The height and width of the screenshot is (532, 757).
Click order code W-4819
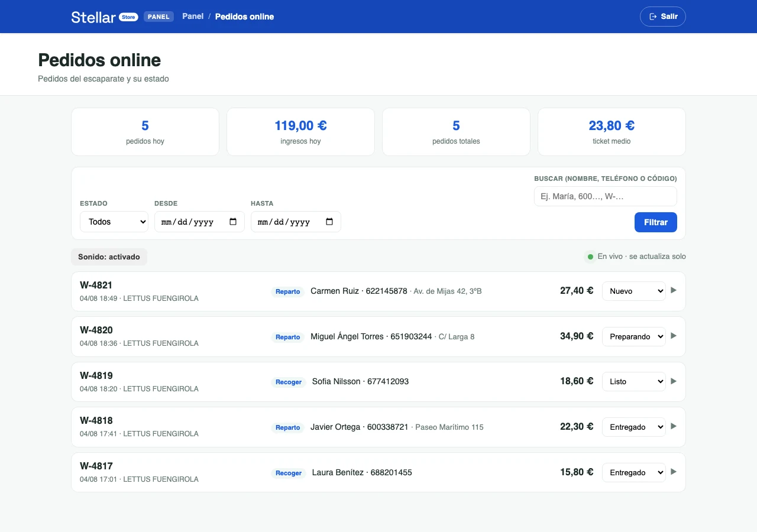(x=96, y=375)
